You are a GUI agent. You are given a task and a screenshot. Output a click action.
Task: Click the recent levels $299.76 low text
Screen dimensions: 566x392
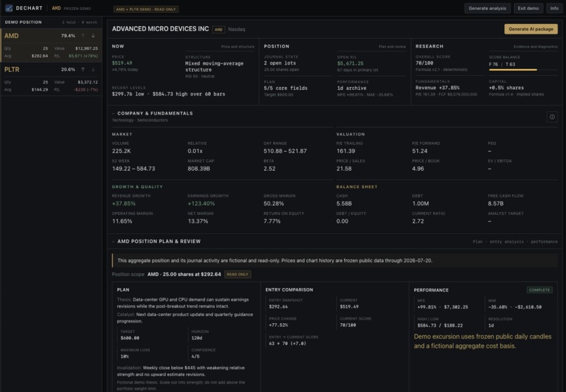[x=128, y=94]
